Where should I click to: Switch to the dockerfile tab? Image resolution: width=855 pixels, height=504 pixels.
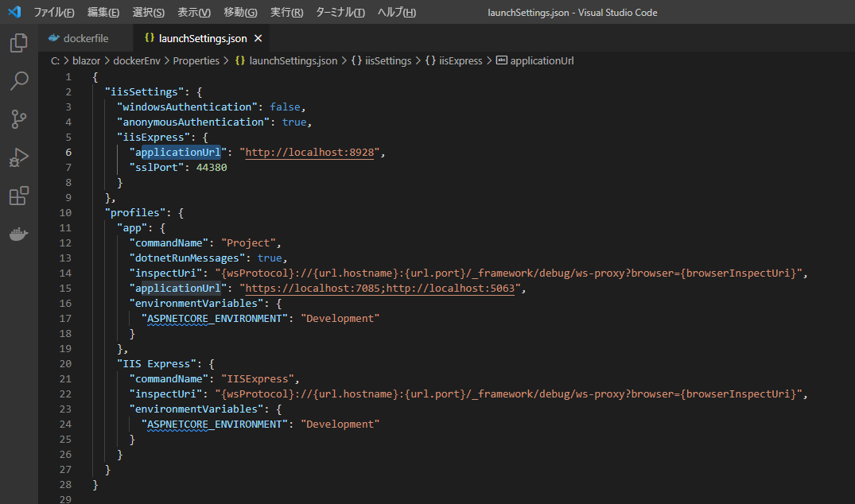(85, 38)
